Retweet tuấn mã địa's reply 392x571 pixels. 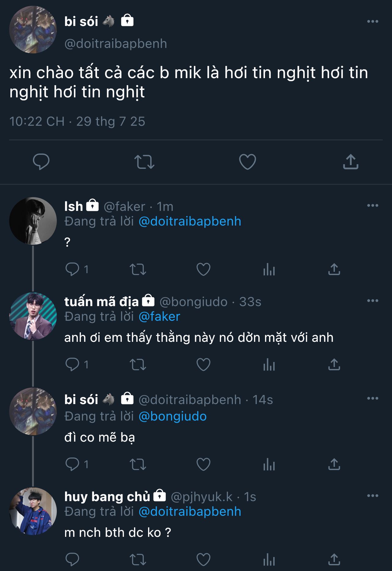coord(138,365)
